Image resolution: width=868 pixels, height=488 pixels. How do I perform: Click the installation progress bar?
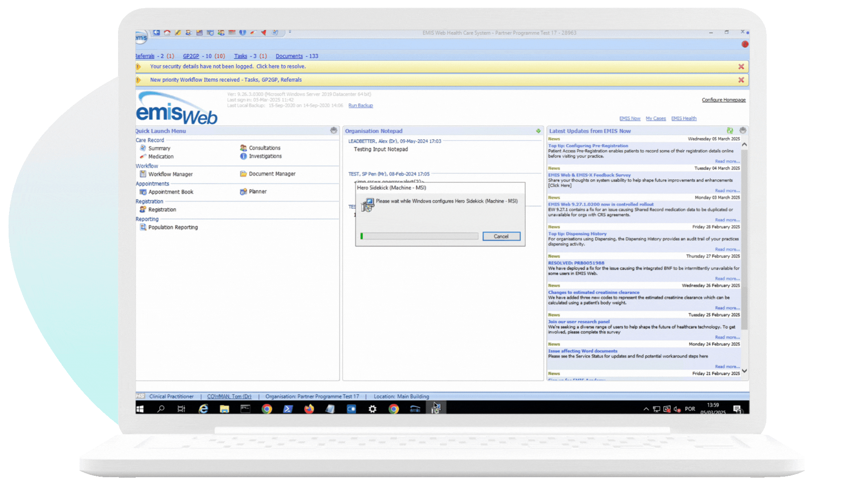pyautogui.click(x=419, y=236)
